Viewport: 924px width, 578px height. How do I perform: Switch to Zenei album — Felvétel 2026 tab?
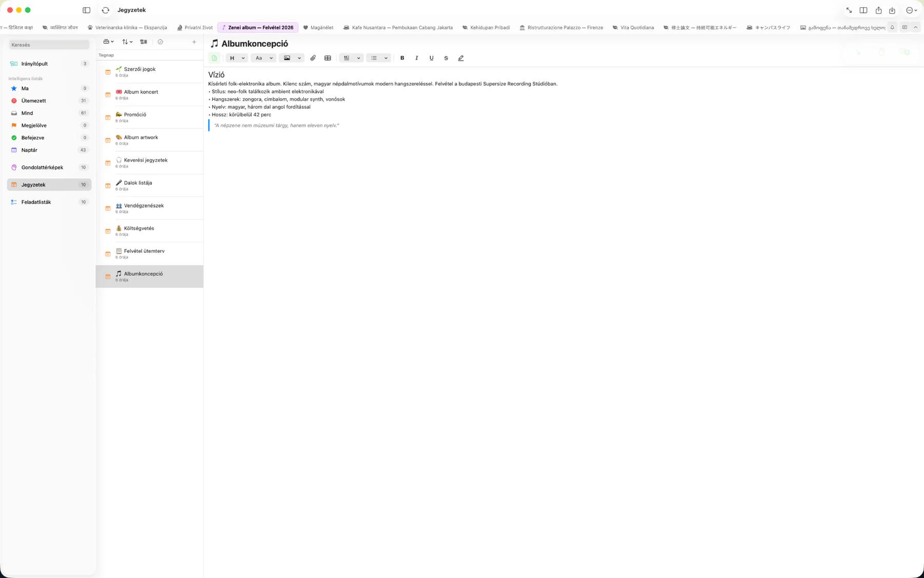coord(258,28)
